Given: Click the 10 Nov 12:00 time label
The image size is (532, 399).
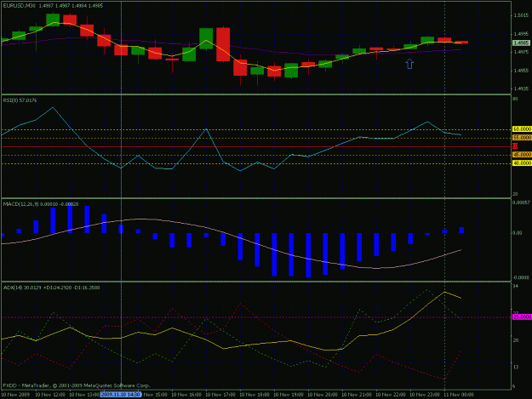Looking at the screenshot, I should point(50,395).
